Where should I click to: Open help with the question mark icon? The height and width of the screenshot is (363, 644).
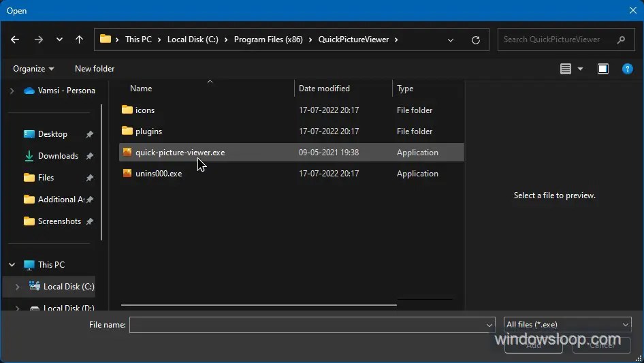coord(627,69)
